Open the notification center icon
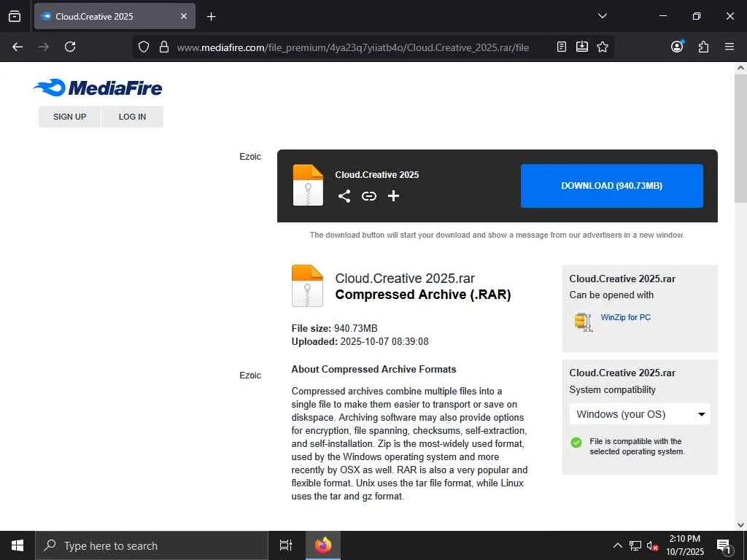 point(724,546)
